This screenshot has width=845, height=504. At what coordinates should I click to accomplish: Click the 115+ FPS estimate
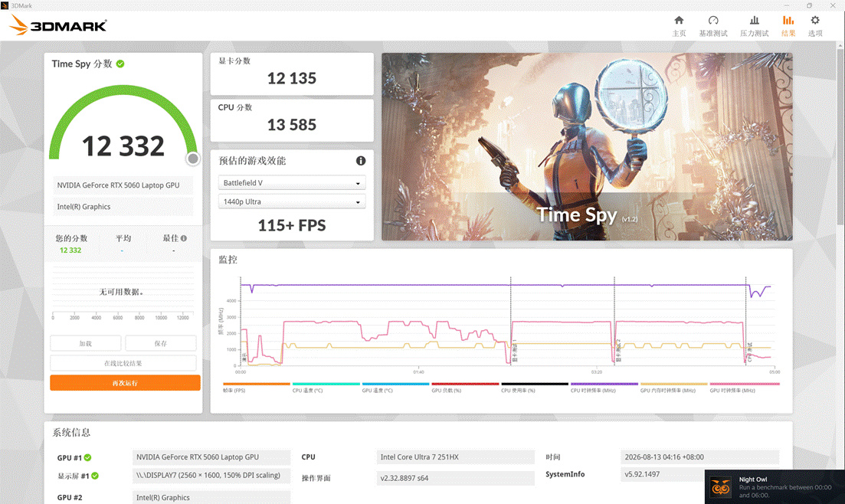coord(292,225)
